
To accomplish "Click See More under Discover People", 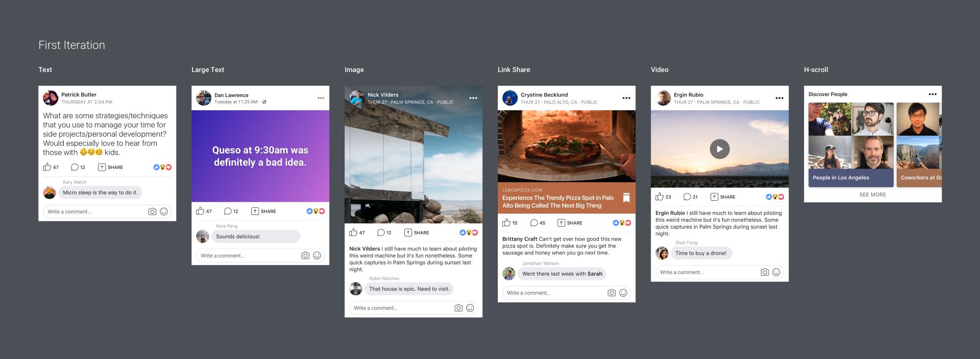I will pos(873,194).
